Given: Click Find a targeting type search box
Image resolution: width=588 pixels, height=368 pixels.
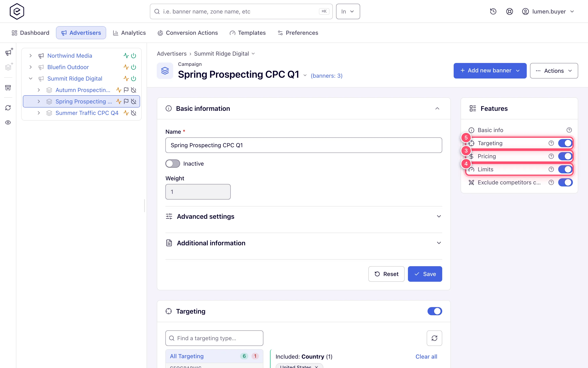Looking at the screenshot, I should (x=214, y=338).
